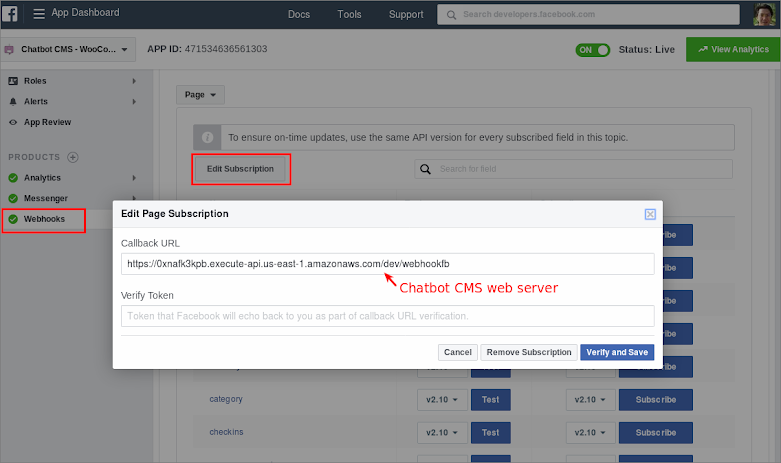Screen dimensions: 781x463
Task: Click the Facebook logo icon
Action: coord(9,13)
